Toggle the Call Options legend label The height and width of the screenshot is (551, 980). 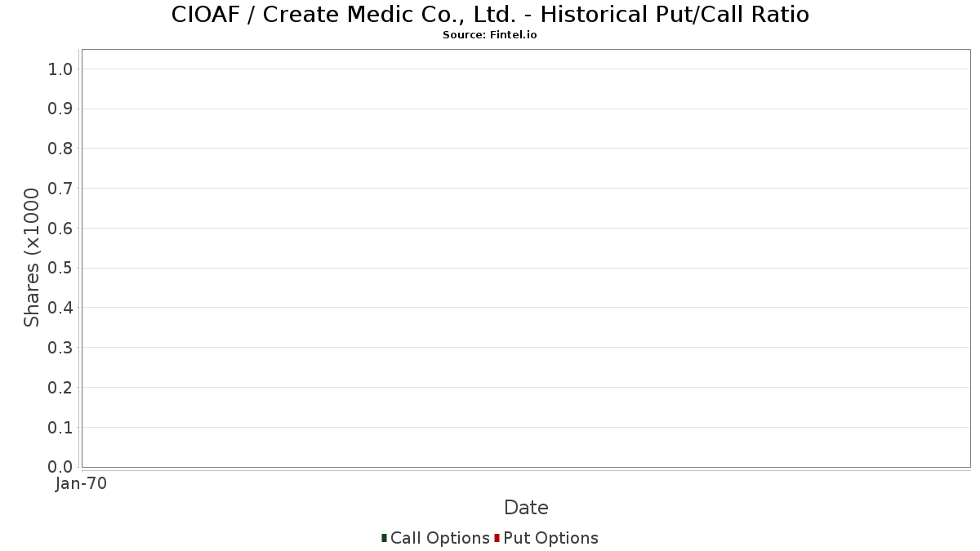pyautogui.click(x=439, y=538)
